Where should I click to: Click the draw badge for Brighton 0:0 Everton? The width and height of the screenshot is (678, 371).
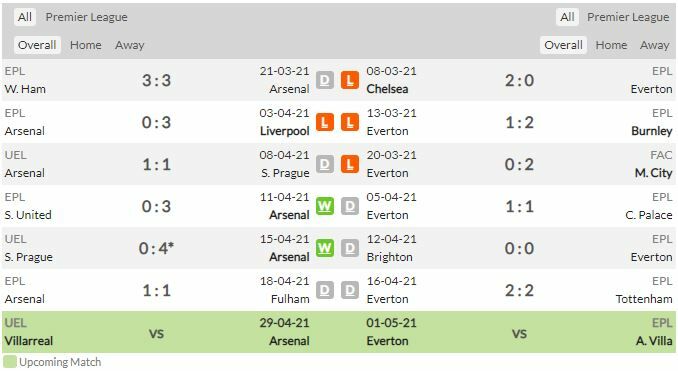[350, 248]
